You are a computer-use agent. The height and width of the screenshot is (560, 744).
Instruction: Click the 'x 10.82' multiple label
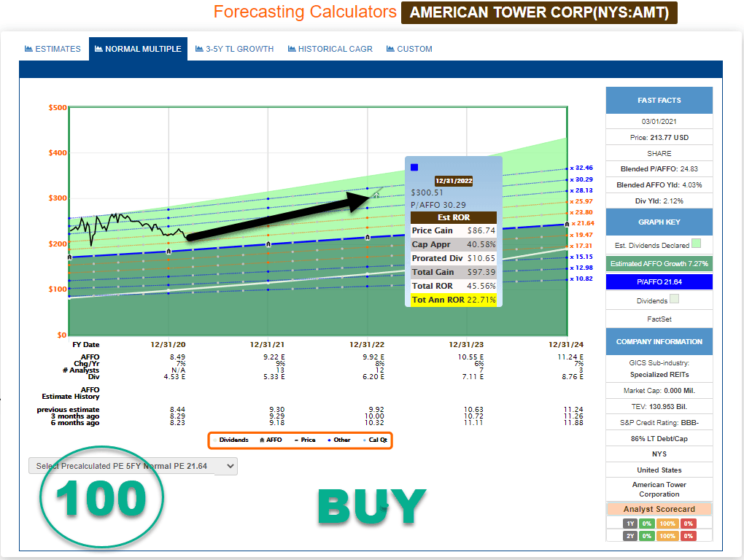(581, 279)
